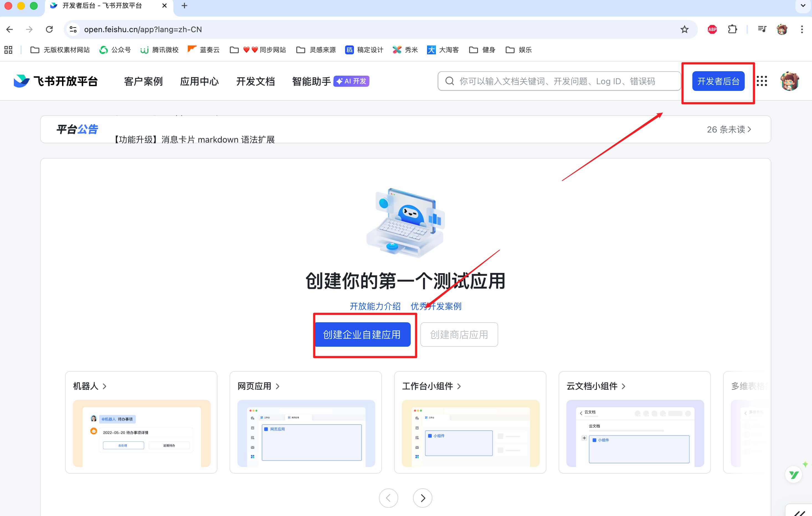
Task: Bookmark page with the star icon
Action: [684, 29]
